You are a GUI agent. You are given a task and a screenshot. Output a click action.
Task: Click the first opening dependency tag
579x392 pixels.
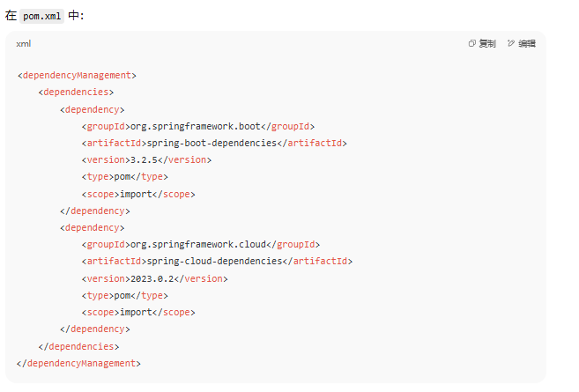pos(93,109)
